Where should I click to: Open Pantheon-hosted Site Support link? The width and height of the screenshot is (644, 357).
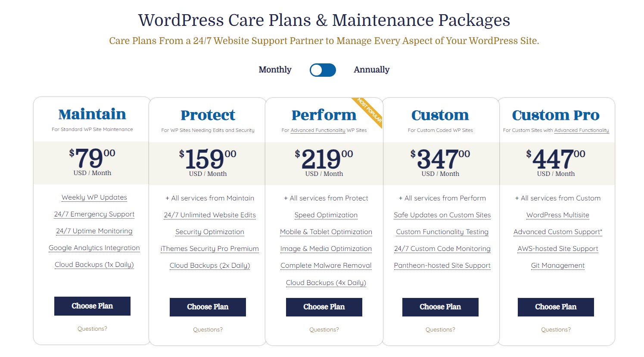(442, 266)
